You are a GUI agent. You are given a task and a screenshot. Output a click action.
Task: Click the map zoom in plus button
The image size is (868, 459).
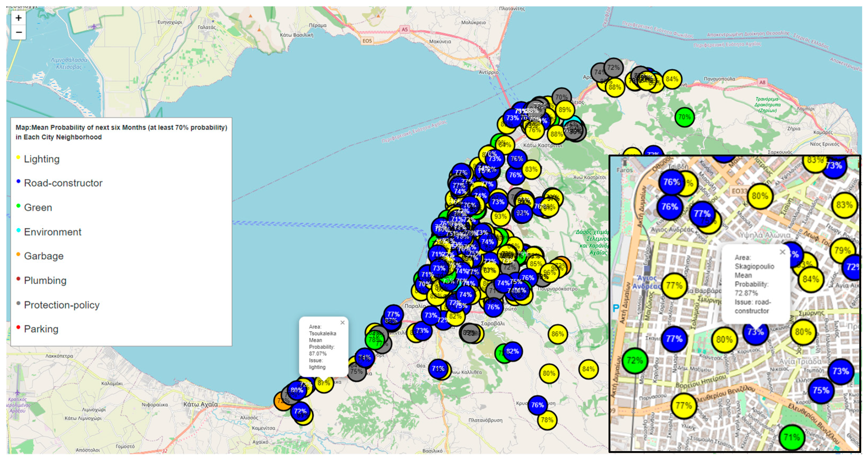[x=18, y=18]
